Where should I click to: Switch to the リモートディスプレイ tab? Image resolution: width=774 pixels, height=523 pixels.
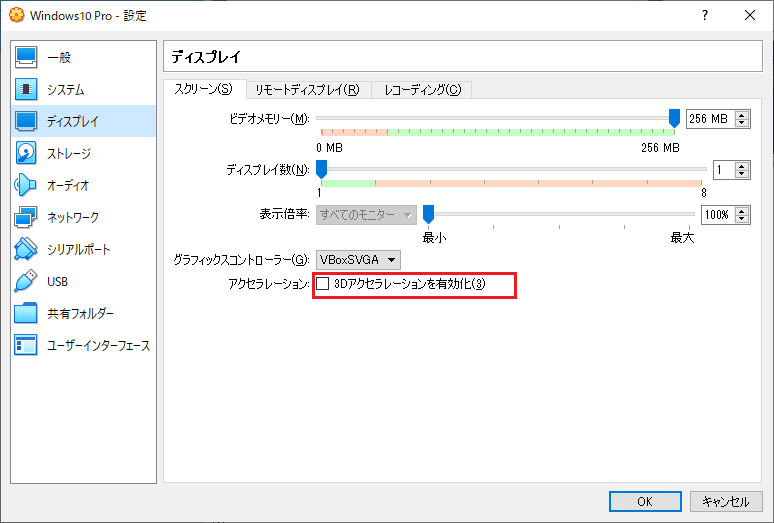(x=307, y=90)
